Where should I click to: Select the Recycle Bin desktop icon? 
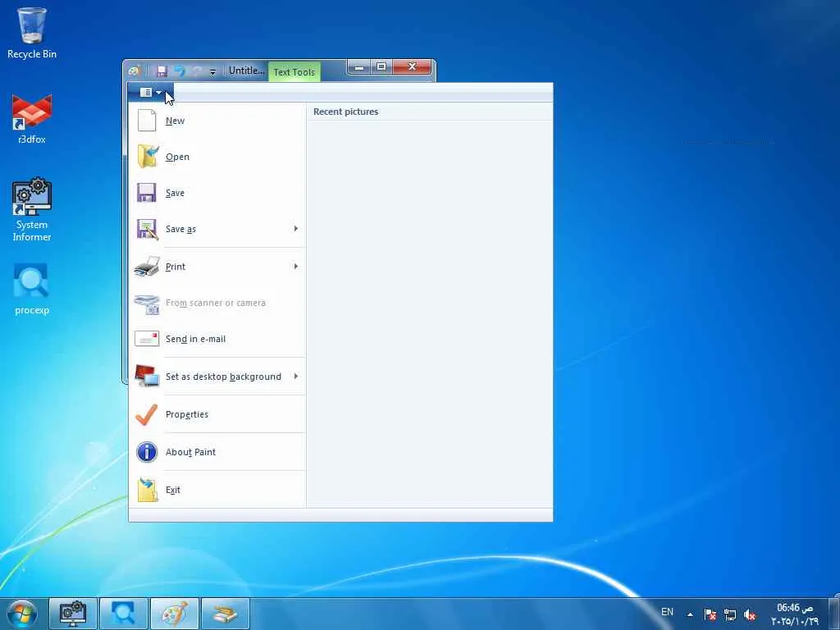tap(32, 33)
